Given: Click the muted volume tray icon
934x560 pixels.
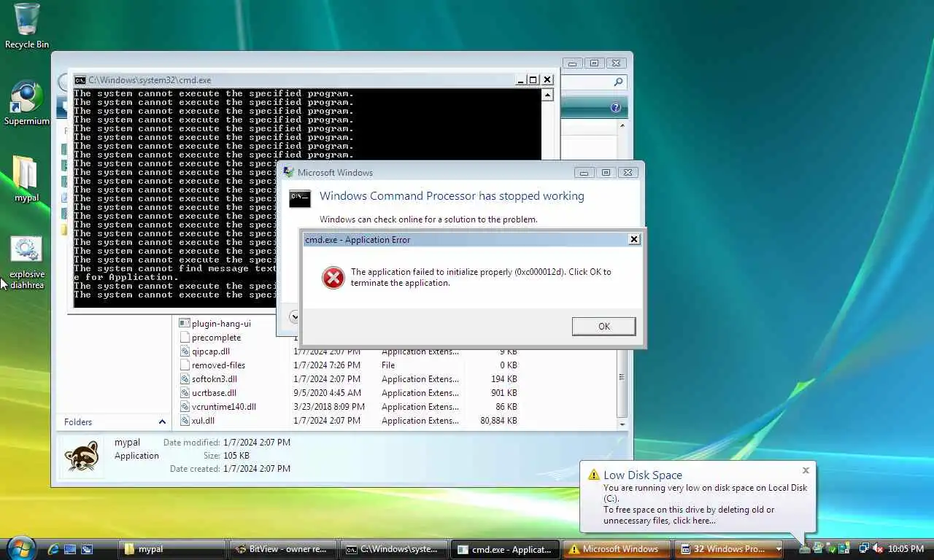Looking at the screenshot, I should [878, 549].
